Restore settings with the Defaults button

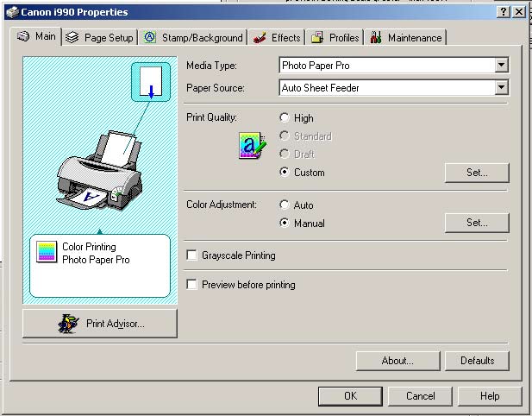477,361
